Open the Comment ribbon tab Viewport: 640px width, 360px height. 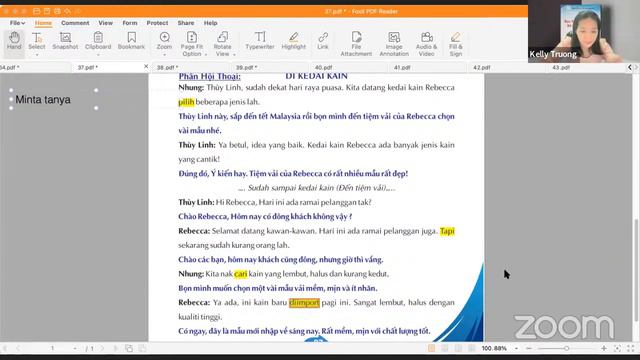(75, 23)
